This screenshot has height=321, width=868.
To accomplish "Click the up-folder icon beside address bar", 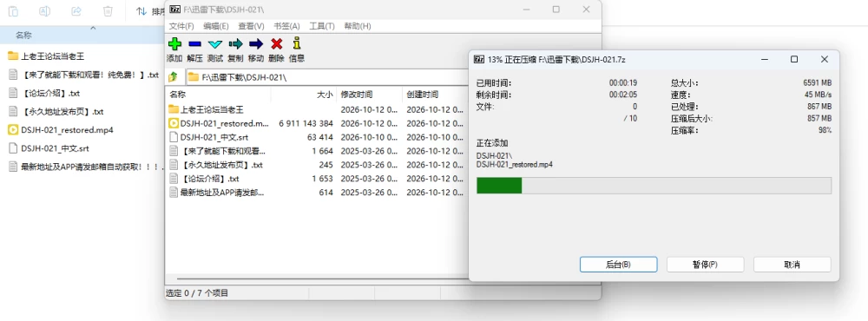I will coord(174,77).
